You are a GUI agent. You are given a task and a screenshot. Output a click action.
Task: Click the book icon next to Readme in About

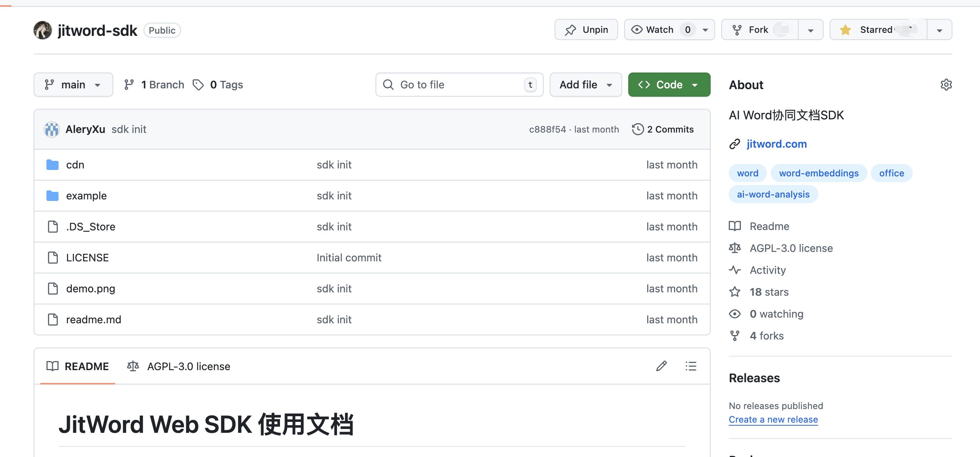(734, 226)
